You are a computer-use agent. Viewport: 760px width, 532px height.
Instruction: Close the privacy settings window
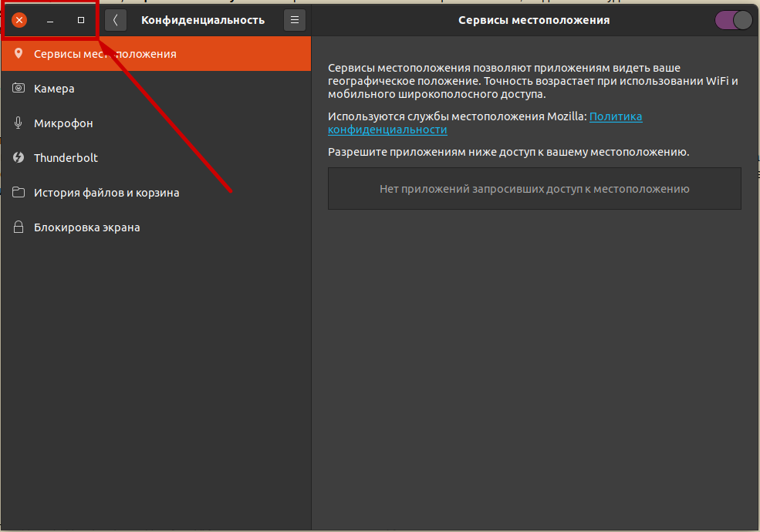pos(20,20)
